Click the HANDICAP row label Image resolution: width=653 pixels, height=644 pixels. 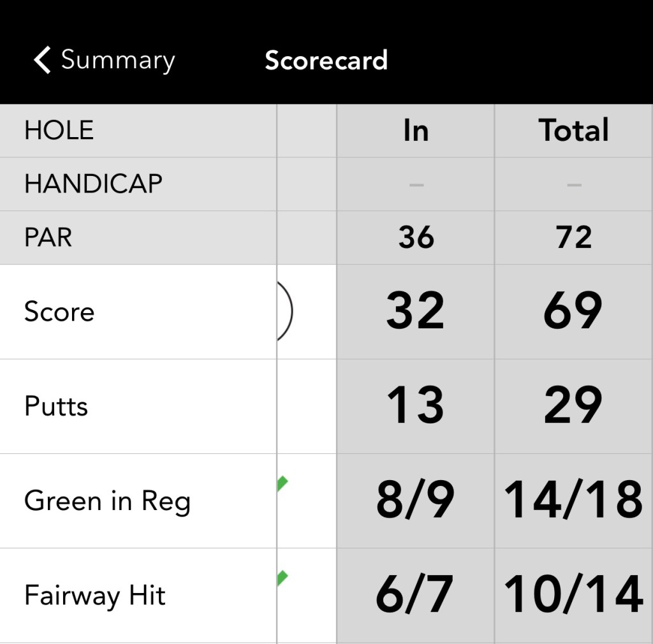[93, 184]
